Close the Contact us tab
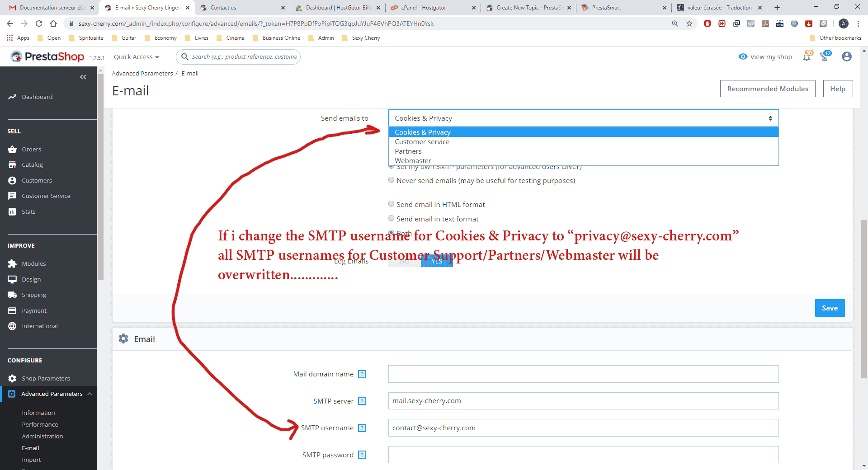868x470 pixels. point(283,8)
